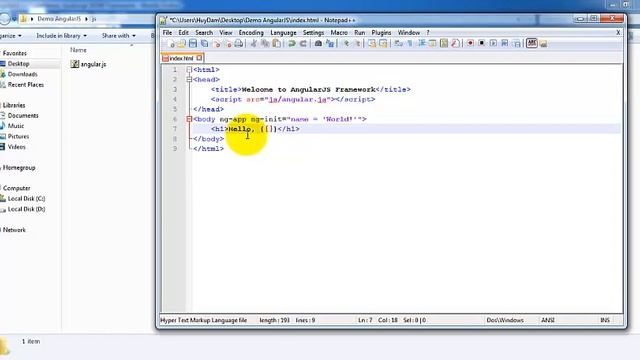Image resolution: width=640 pixels, height=360 pixels.
Task: Open Find with the binoculars icon
Action: click(318, 43)
